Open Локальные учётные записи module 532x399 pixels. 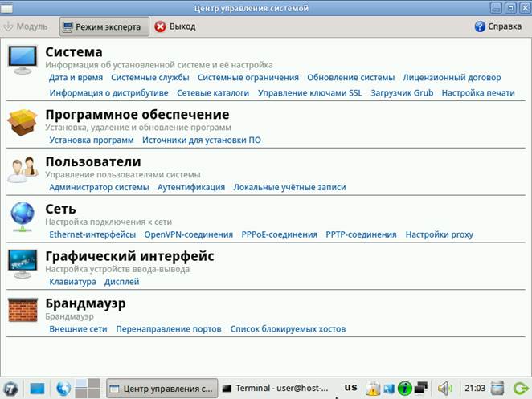[x=289, y=187]
